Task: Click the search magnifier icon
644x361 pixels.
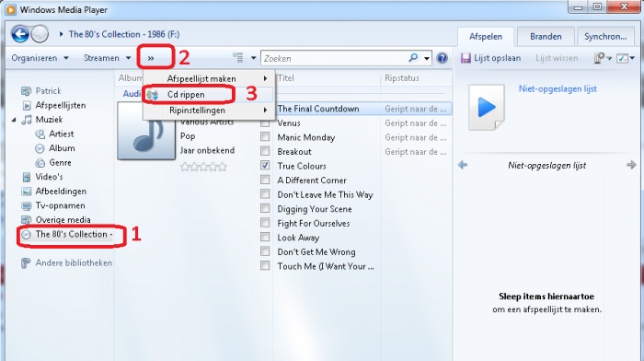Action: [x=413, y=58]
